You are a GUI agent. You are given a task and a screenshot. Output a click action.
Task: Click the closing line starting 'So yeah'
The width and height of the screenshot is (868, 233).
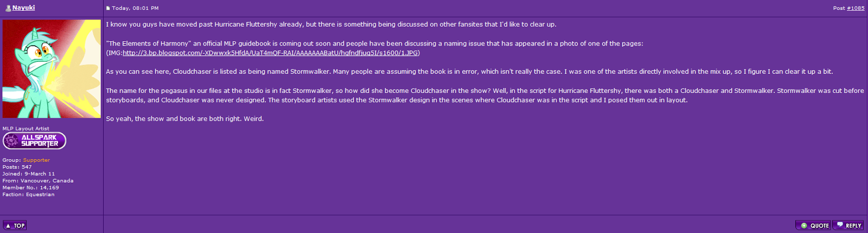[x=184, y=118]
